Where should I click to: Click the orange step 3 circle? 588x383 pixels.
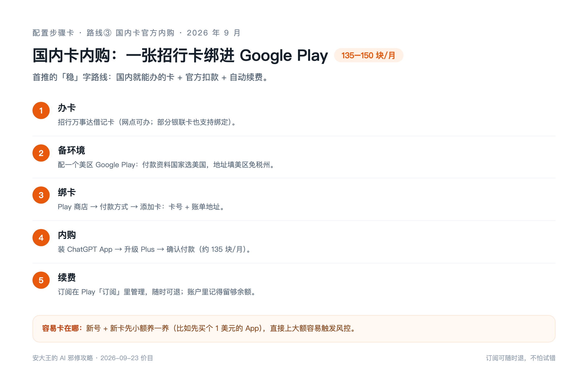pos(41,195)
